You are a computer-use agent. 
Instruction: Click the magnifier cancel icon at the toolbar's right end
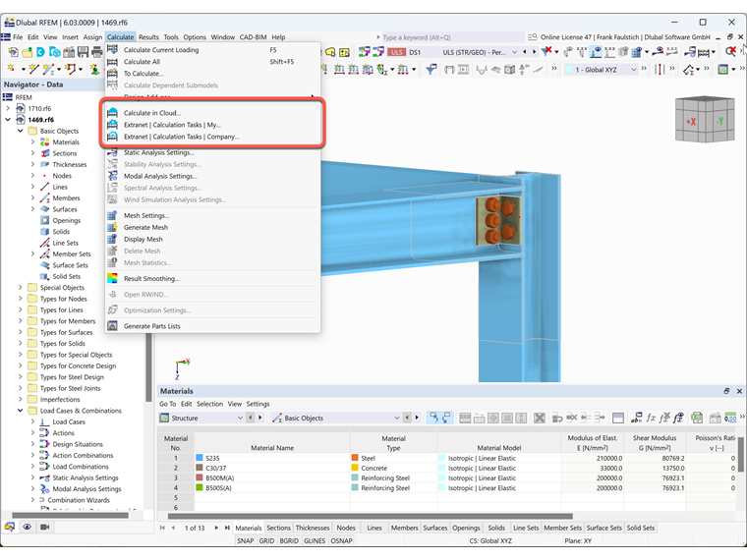coord(730,51)
